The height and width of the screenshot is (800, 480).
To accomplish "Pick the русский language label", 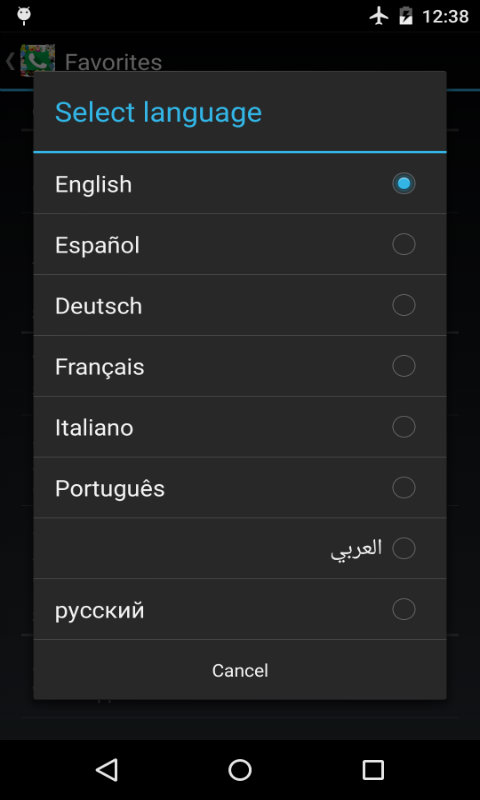I will click(x=99, y=611).
